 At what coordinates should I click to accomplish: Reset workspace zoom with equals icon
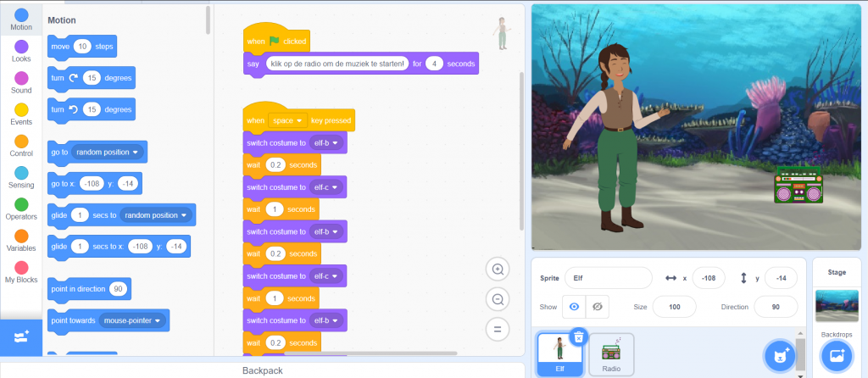[498, 328]
